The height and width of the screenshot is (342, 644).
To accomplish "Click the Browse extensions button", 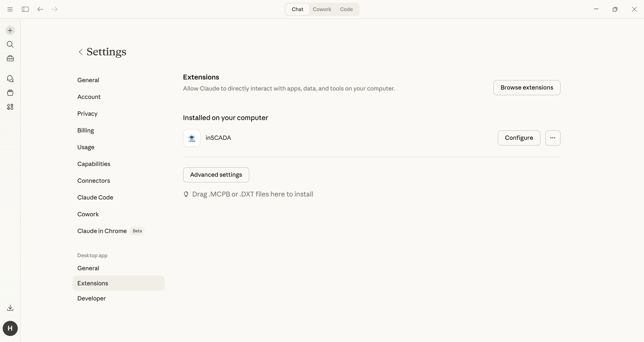I will click(527, 88).
